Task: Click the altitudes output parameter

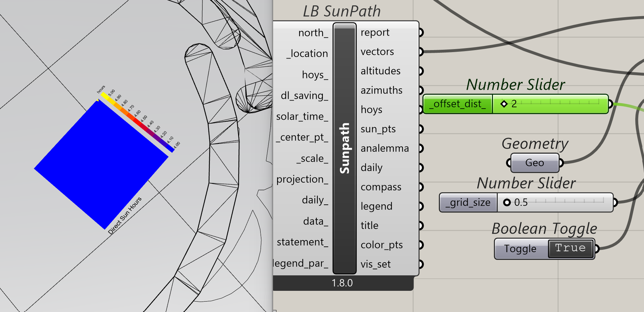Action: (380, 71)
